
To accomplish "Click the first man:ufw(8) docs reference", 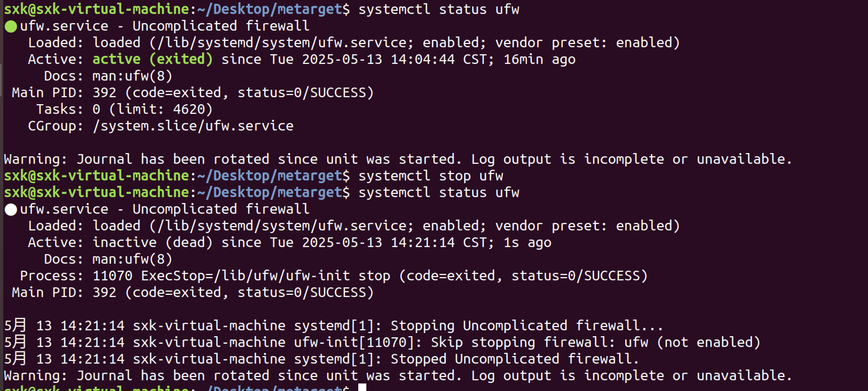I will point(132,76).
